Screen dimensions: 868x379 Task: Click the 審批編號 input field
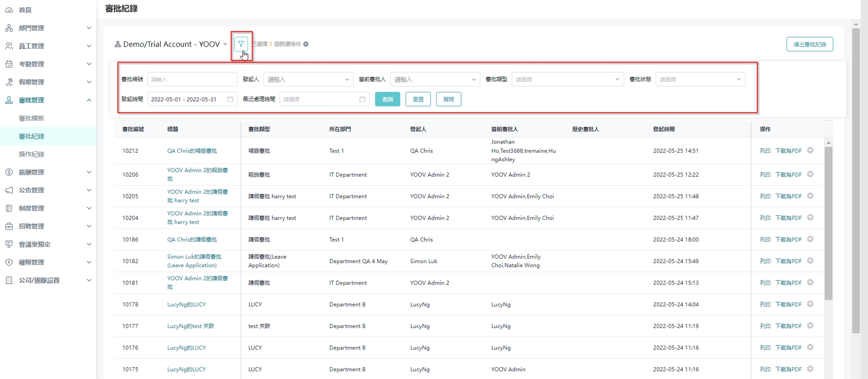pyautogui.click(x=192, y=80)
